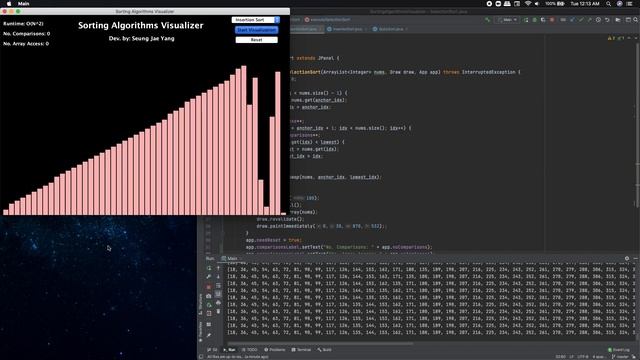The image size is (640, 360).
Task: Open the Terminal tool window tab
Action: 301,350
